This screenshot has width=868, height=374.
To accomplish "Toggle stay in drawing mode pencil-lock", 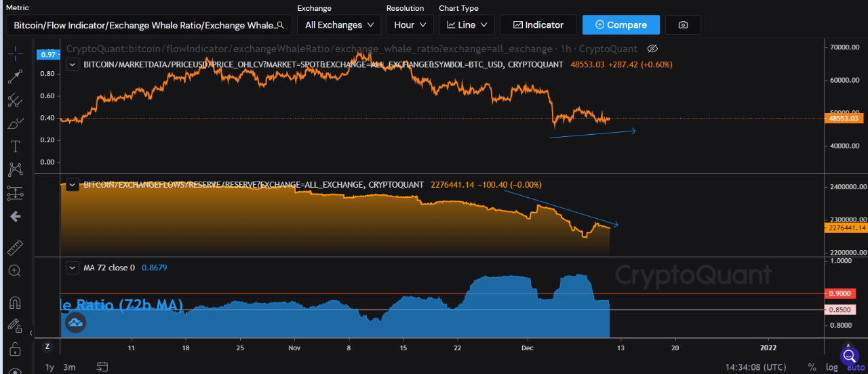I will pos(15,325).
